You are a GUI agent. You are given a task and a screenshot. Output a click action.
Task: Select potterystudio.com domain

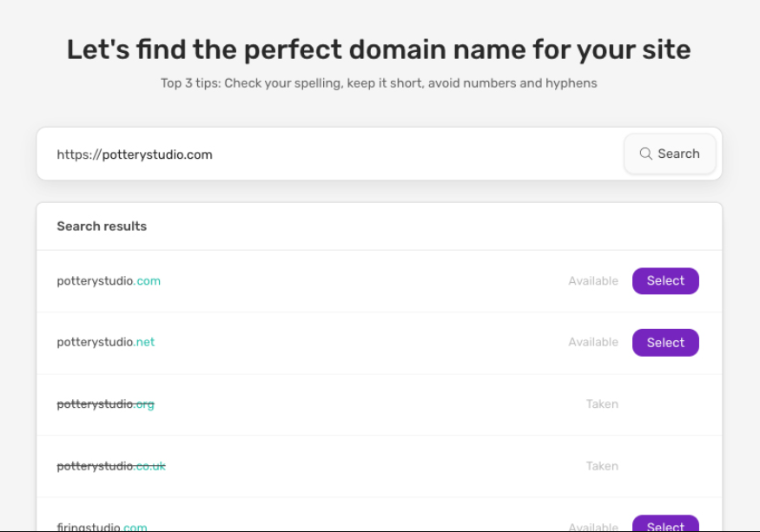pyautogui.click(x=665, y=281)
